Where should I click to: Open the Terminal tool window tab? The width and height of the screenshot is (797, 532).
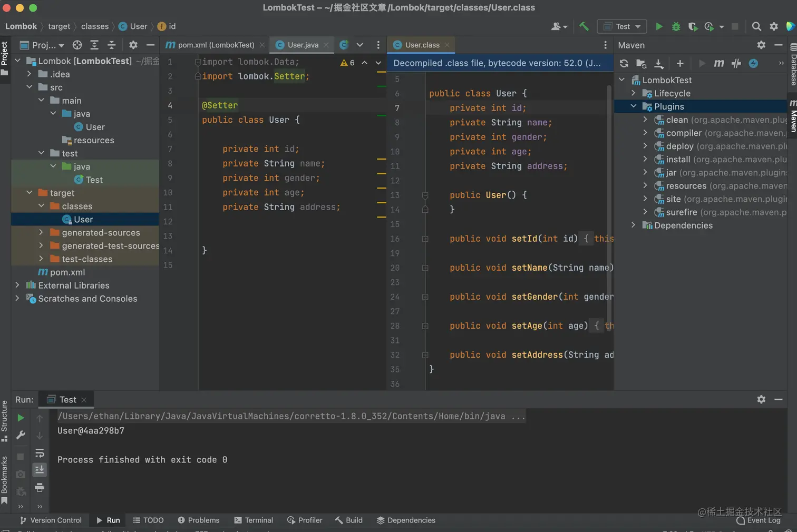[x=254, y=520]
